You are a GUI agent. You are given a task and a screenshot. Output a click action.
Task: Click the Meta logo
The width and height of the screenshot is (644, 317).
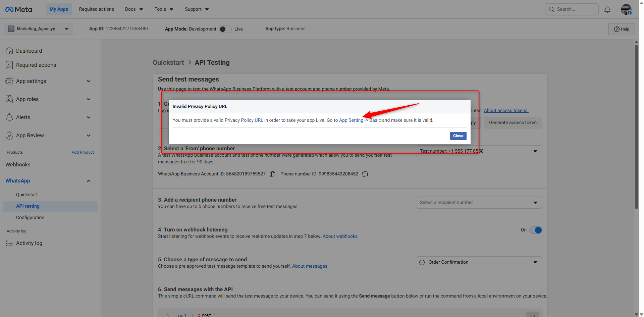(x=19, y=9)
